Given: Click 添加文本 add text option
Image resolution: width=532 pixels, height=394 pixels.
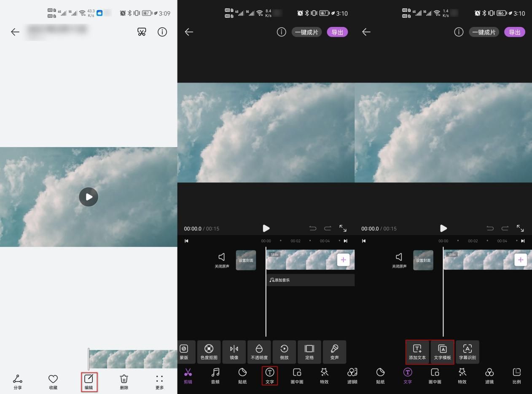Looking at the screenshot, I should coord(417,352).
